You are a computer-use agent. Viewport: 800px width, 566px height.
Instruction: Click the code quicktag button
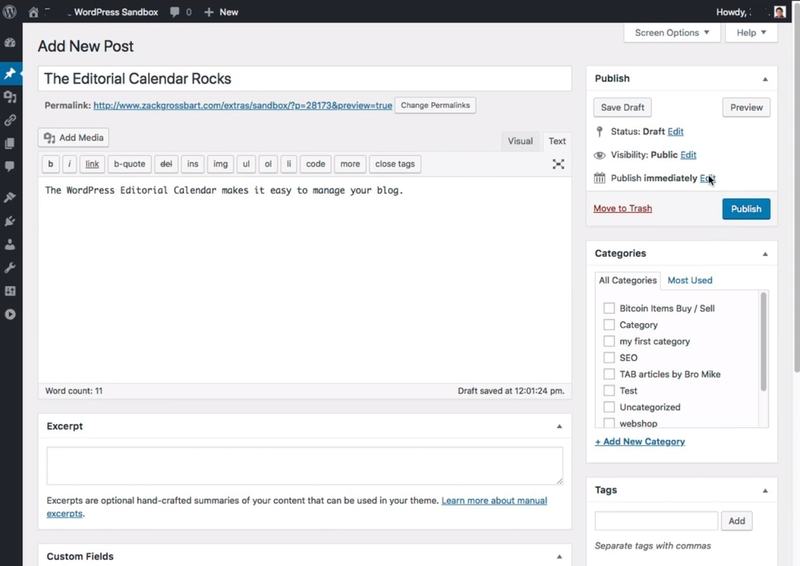315,164
